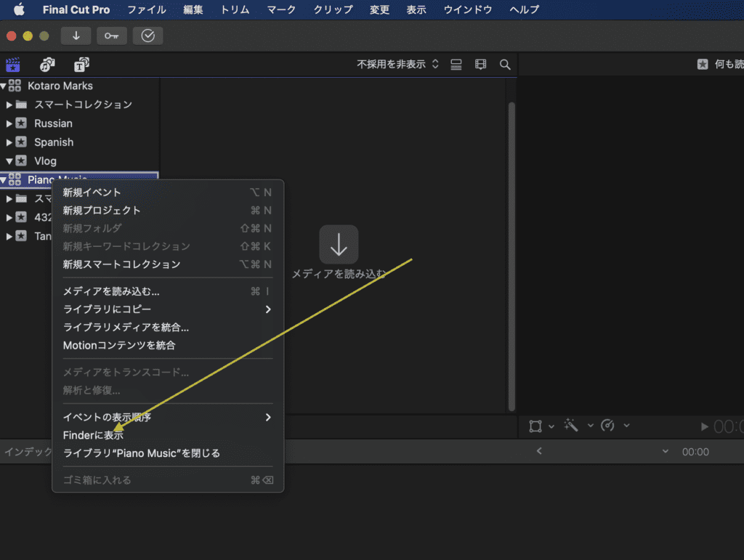
Task: Click the 00:00 timeline timecode
Action: point(695,452)
